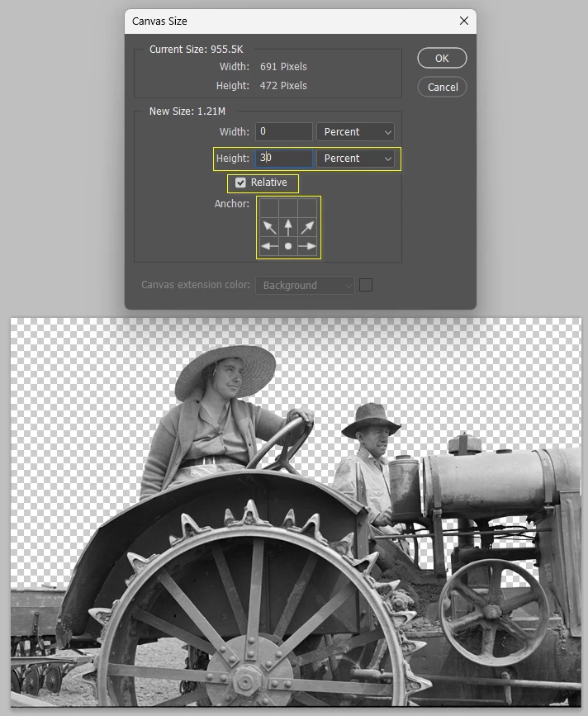Click the Canvas Size title text
The width and height of the screenshot is (588, 716).
point(159,21)
